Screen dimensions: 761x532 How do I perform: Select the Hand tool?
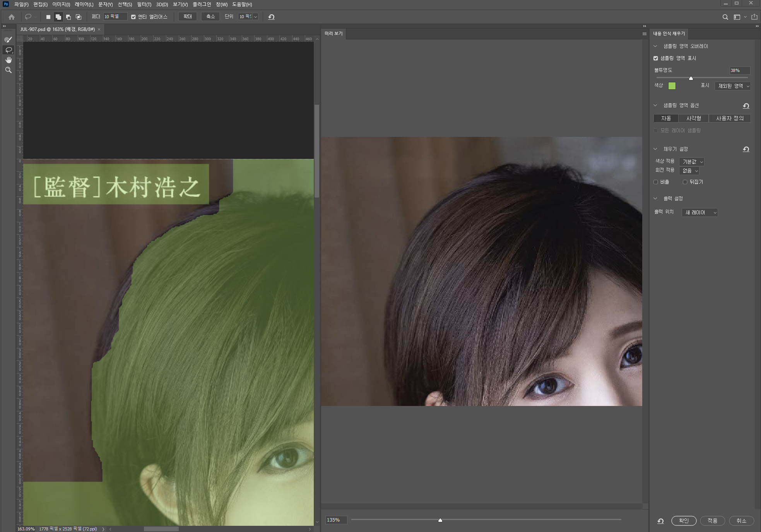[x=8, y=60]
